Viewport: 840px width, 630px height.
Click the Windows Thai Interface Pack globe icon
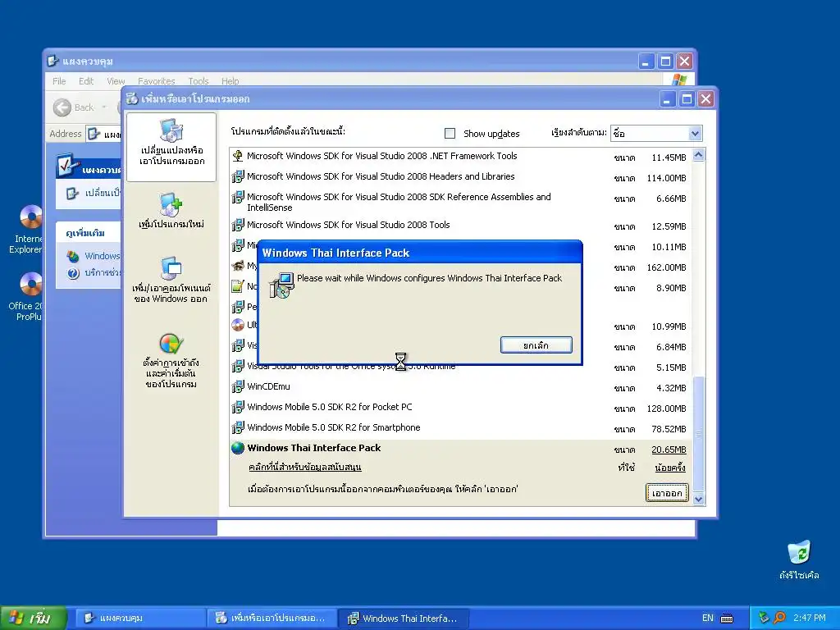coord(238,448)
